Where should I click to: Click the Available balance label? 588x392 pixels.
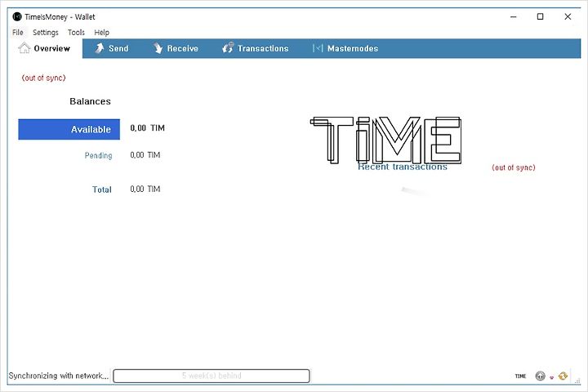pos(69,129)
